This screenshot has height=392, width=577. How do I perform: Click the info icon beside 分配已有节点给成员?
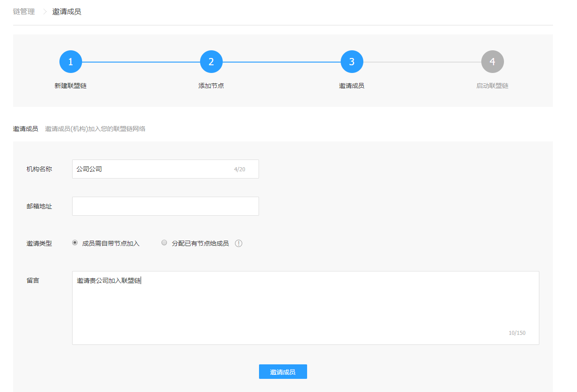(x=239, y=243)
